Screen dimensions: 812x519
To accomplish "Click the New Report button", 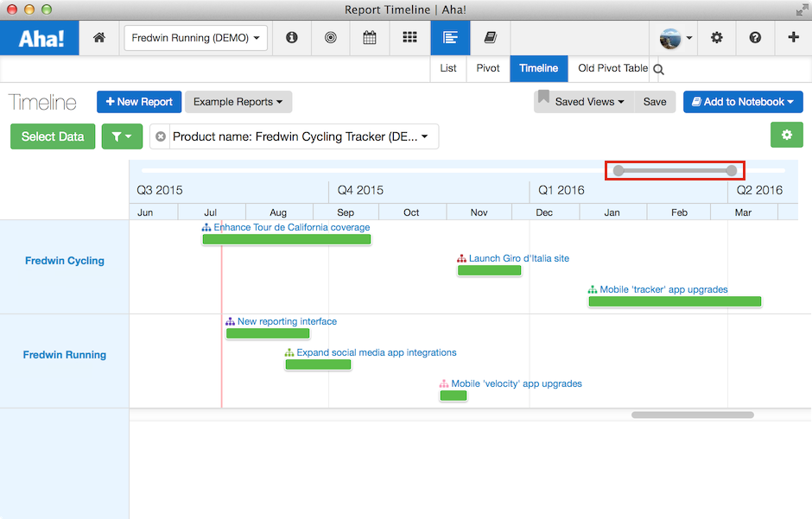I will point(138,102).
